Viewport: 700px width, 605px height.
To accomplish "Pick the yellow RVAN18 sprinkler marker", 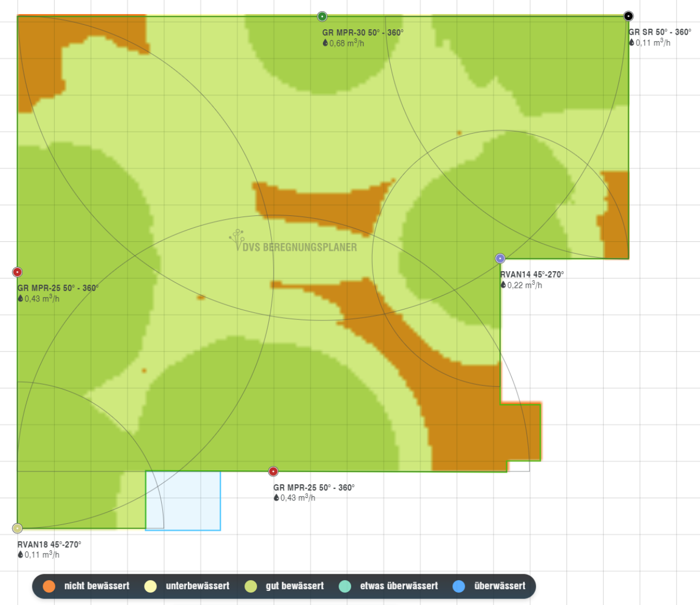I will pos(17,528).
